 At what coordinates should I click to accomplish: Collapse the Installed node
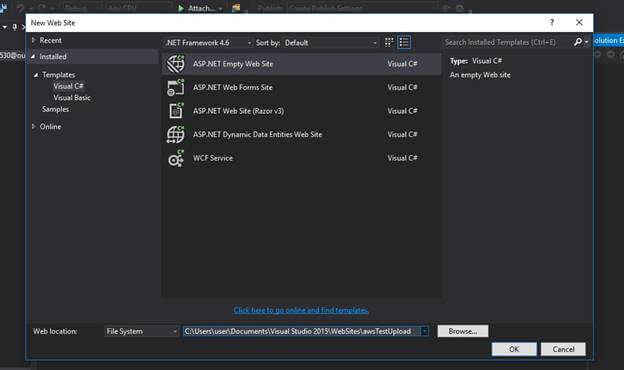pyautogui.click(x=33, y=56)
